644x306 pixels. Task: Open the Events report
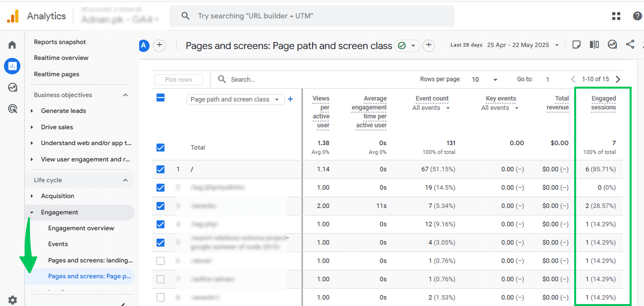(x=58, y=244)
